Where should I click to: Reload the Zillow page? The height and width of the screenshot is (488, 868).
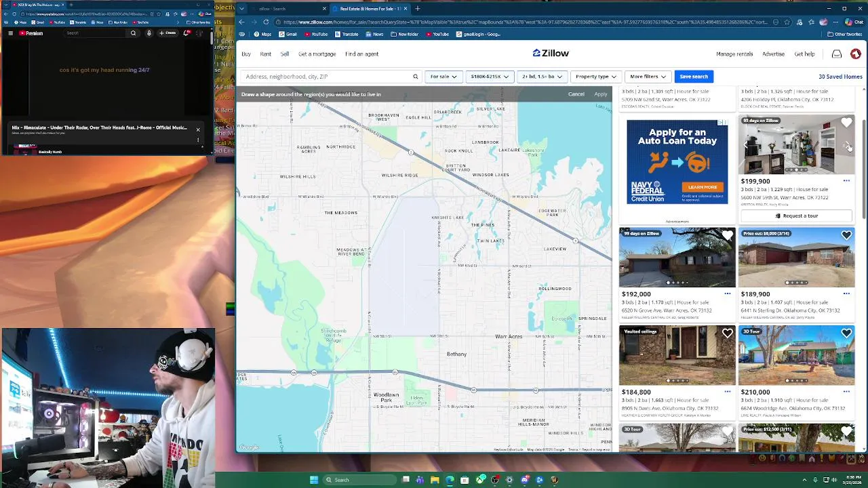coord(266,22)
